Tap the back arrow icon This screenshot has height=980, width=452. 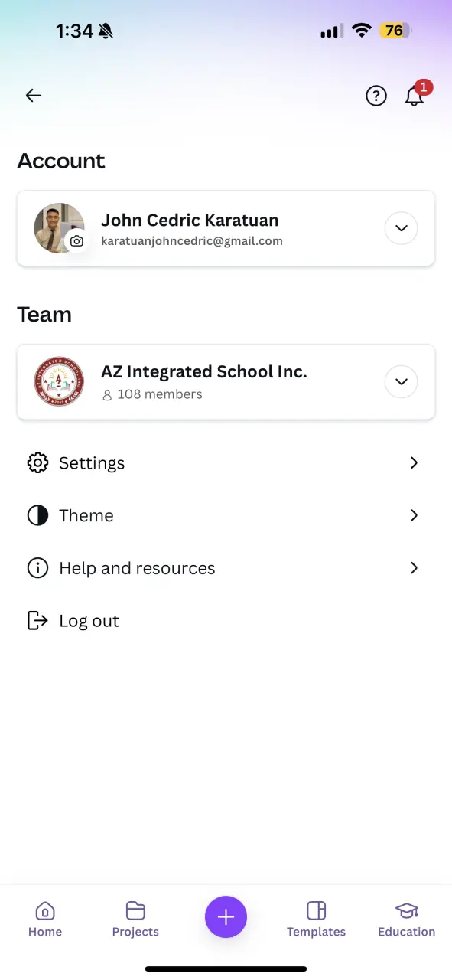(33, 96)
